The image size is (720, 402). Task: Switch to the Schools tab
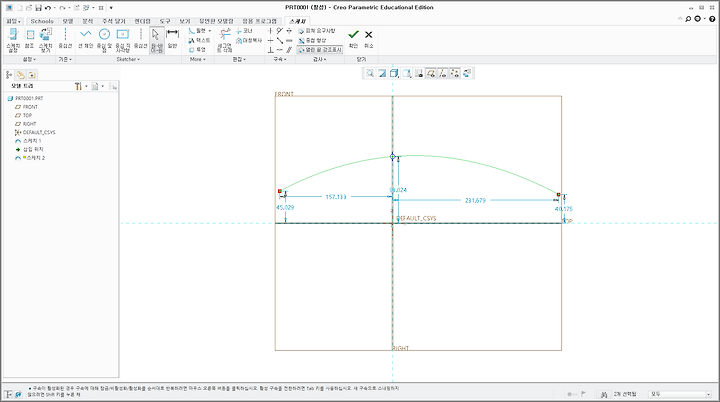[x=42, y=21]
